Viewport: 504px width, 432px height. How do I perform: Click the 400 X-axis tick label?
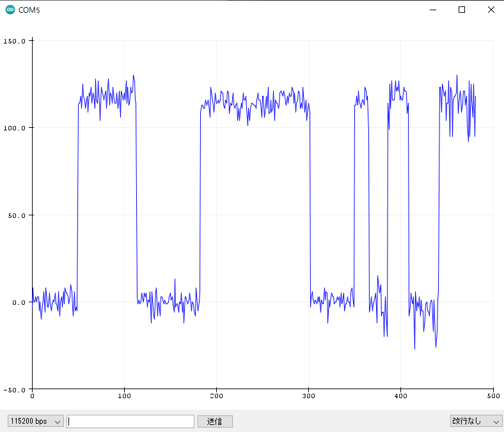[400, 396]
